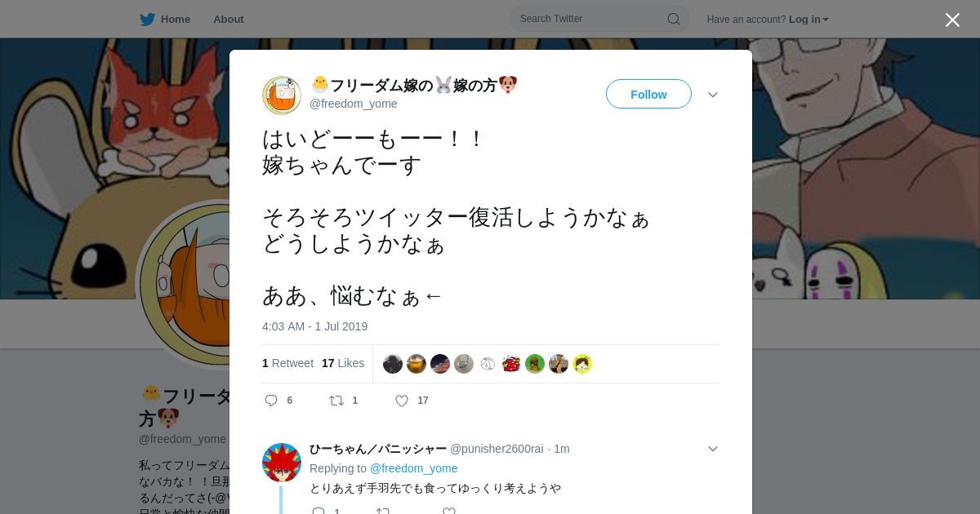
Task: Click the first liker's avatar thumbnail
Action: click(393, 364)
